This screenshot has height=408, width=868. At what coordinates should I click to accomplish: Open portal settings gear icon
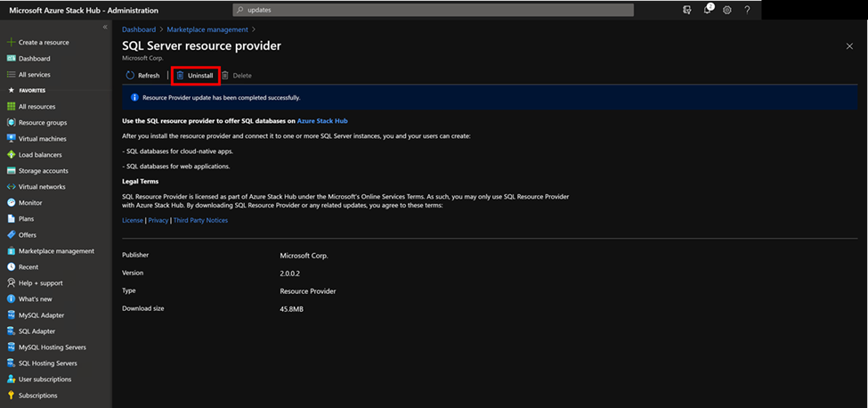coord(727,10)
